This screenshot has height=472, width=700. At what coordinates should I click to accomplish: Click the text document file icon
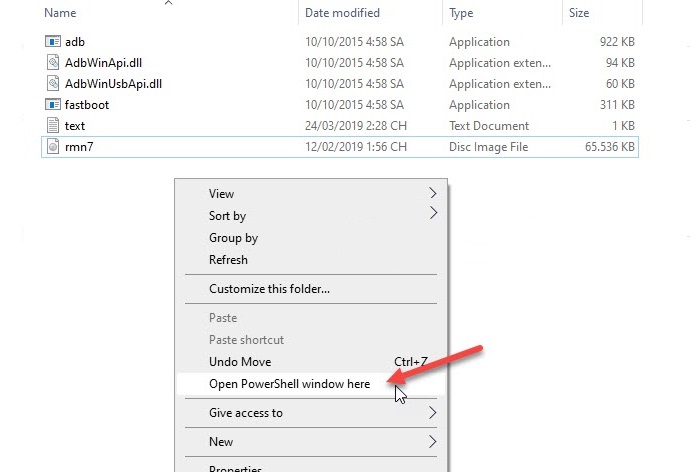pos(54,126)
